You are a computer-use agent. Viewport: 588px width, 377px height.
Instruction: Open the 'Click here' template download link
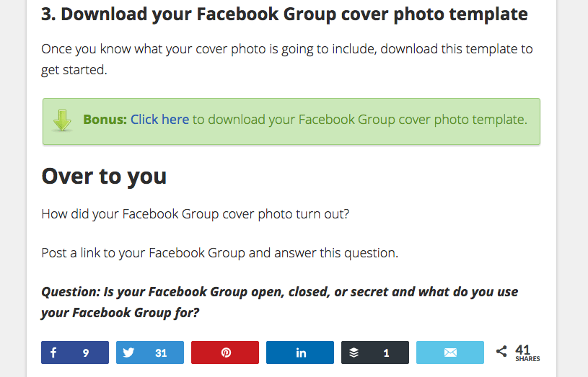click(159, 120)
